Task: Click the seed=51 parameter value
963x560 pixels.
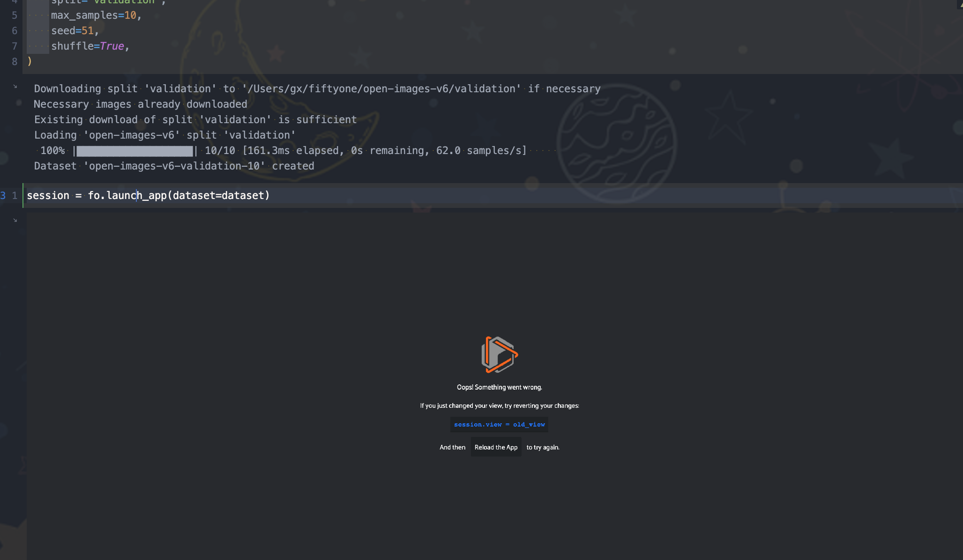Action: click(x=88, y=30)
